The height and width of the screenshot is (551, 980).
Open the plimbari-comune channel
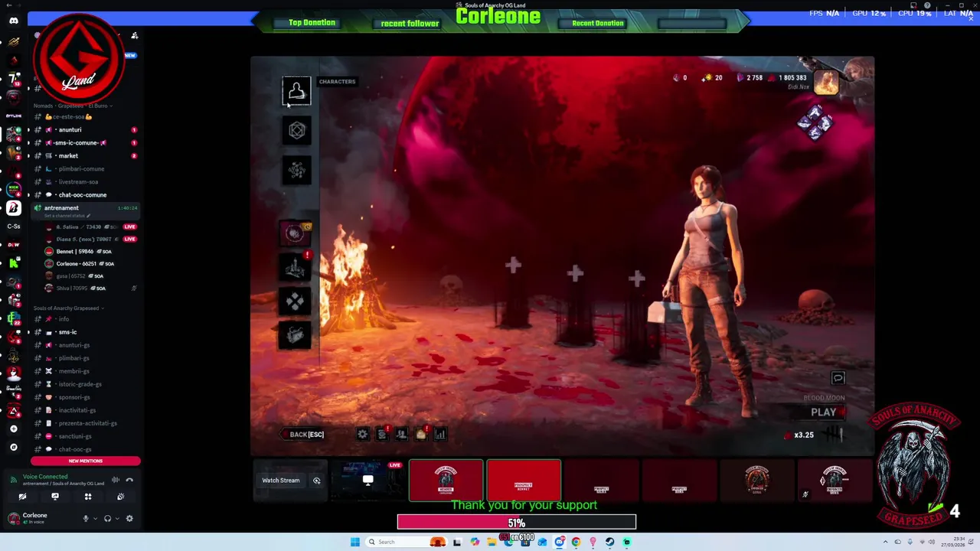tap(84, 169)
